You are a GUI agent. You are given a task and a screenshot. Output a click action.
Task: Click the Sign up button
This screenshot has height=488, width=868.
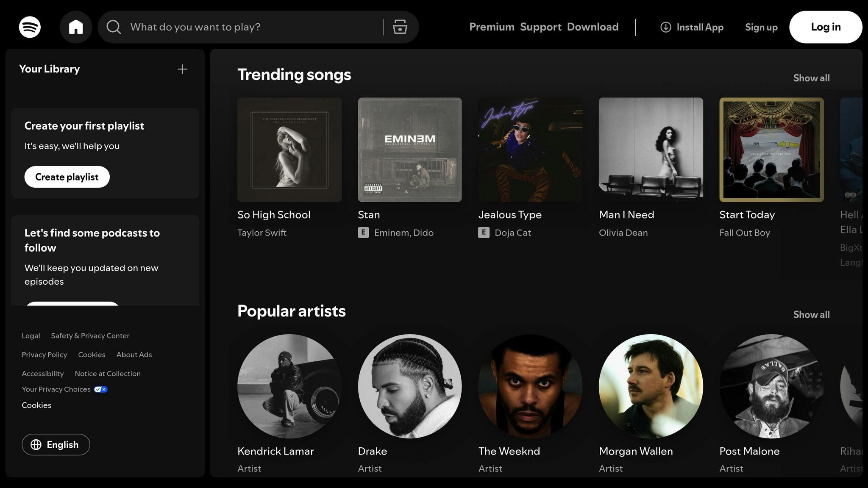pos(761,27)
